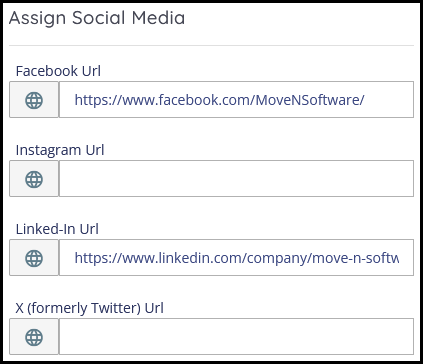Click the globe icon beside Facebook Url
The width and height of the screenshot is (423, 364).
pyautogui.click(x=34, y=100)
